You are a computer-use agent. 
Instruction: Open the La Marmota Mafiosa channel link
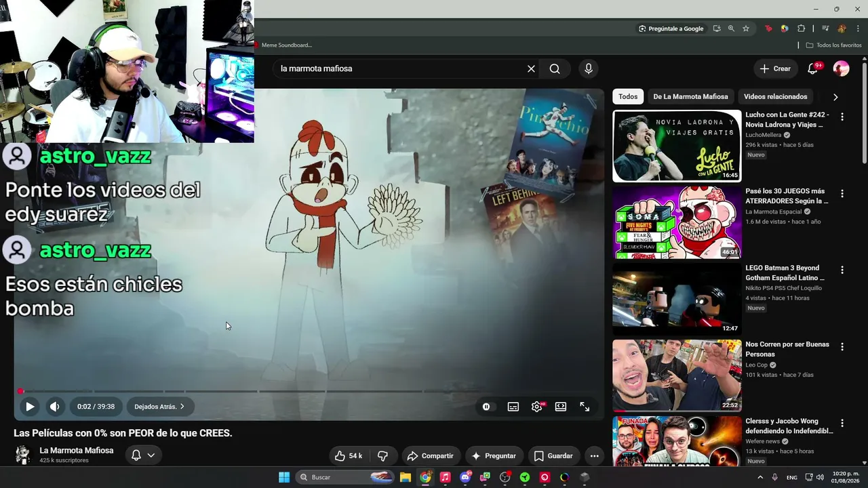point(77,451)
